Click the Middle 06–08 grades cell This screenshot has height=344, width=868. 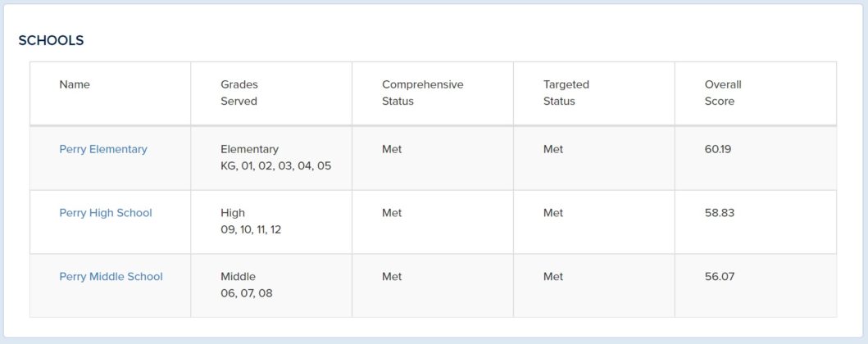[x=247, y=285]
